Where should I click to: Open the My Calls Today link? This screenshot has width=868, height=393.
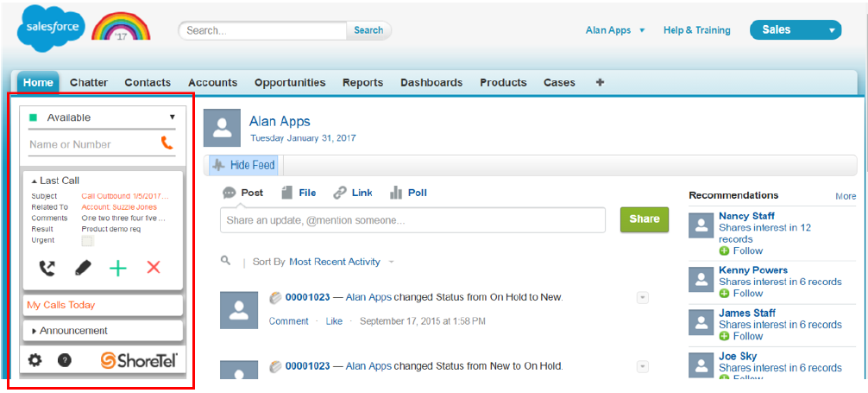click(x=61, y=305)
